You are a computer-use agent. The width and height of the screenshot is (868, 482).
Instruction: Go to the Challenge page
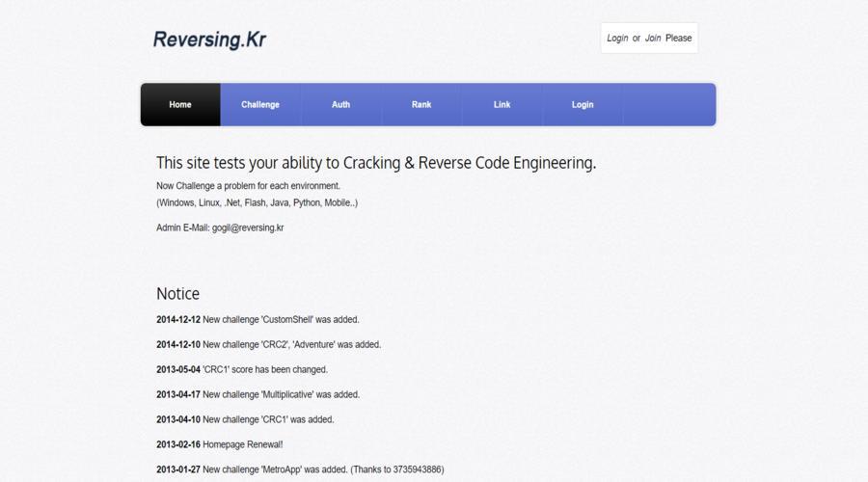point(260,104)
